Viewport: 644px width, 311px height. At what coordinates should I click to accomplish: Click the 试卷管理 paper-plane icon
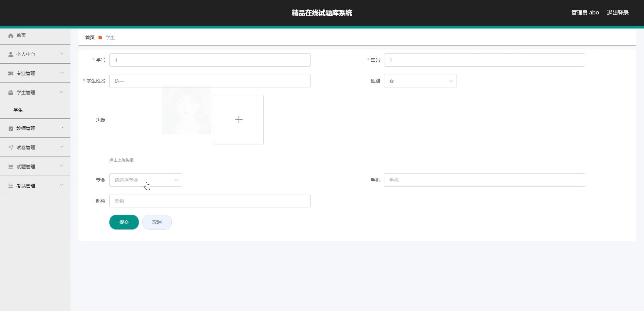(x=10, y=147)
